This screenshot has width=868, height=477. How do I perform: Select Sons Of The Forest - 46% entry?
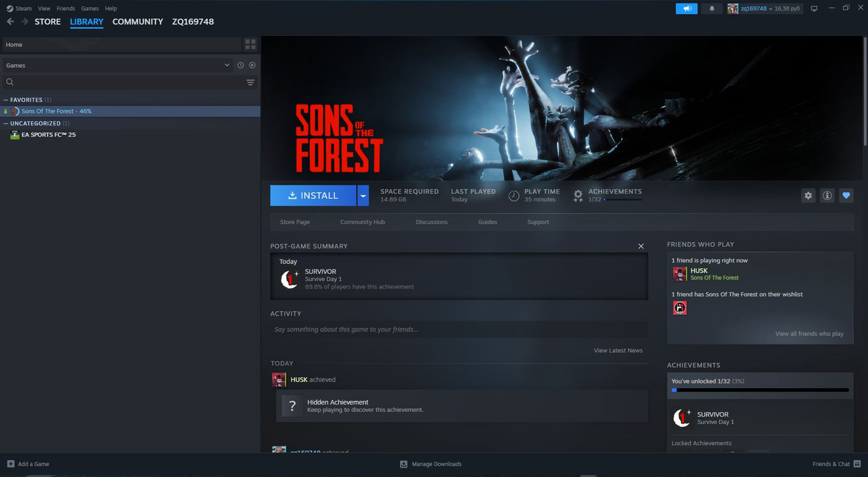pos(130,111)
